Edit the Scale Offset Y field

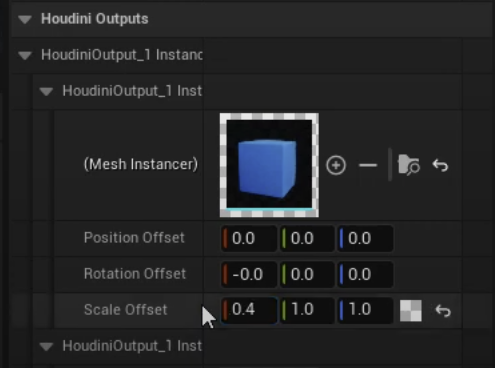pos(307,310)
